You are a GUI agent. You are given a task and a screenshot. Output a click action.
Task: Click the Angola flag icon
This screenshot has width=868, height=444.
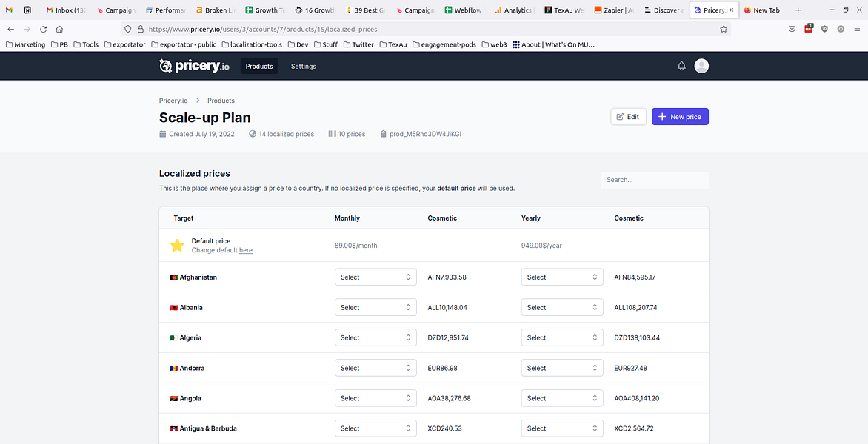coord(174,398)
